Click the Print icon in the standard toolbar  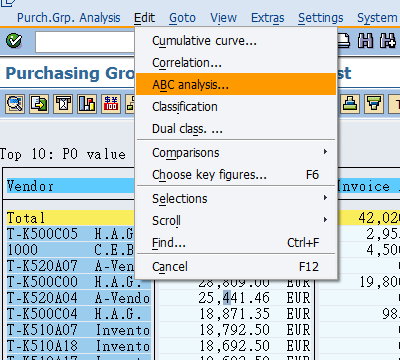[344, 41]
